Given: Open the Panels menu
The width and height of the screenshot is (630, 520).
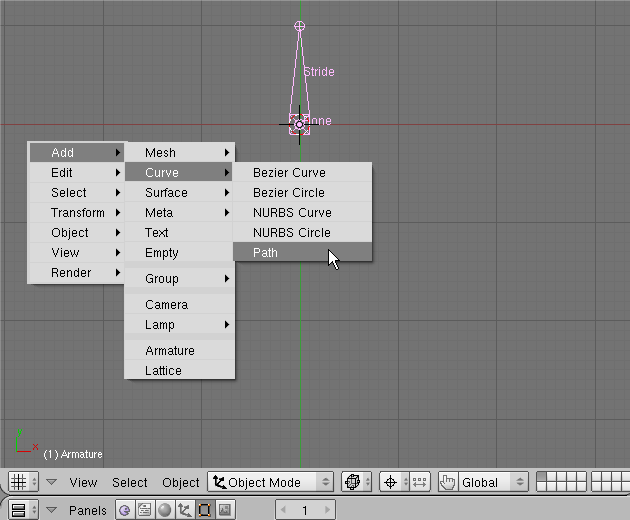Looking at the screenshot, I should coord(88,510).
